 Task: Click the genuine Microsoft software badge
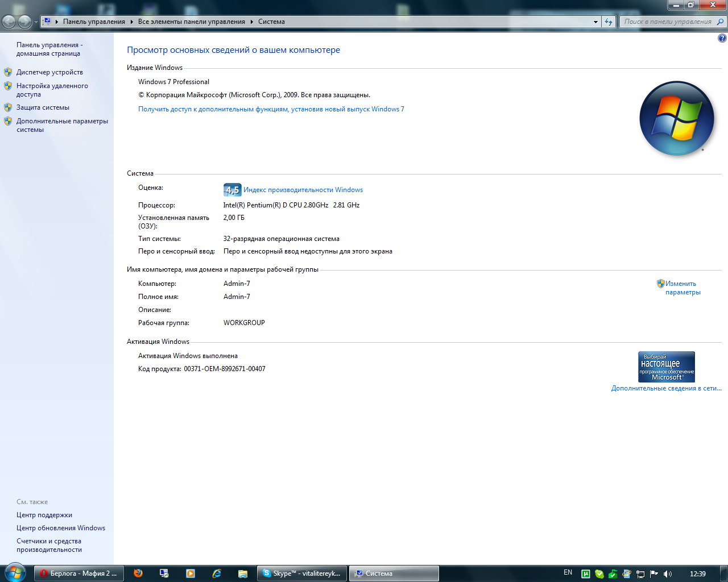coord(667,367)
